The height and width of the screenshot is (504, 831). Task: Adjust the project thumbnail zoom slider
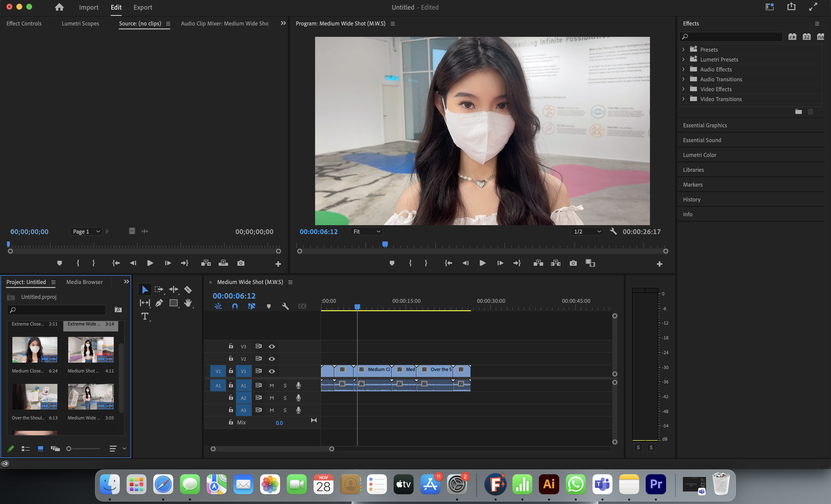click(69, 448)
